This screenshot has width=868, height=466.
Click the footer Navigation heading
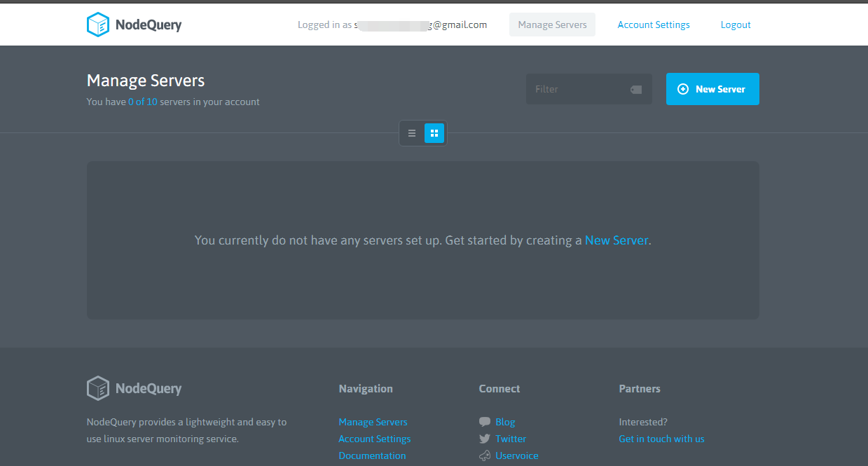pos(366,388)
